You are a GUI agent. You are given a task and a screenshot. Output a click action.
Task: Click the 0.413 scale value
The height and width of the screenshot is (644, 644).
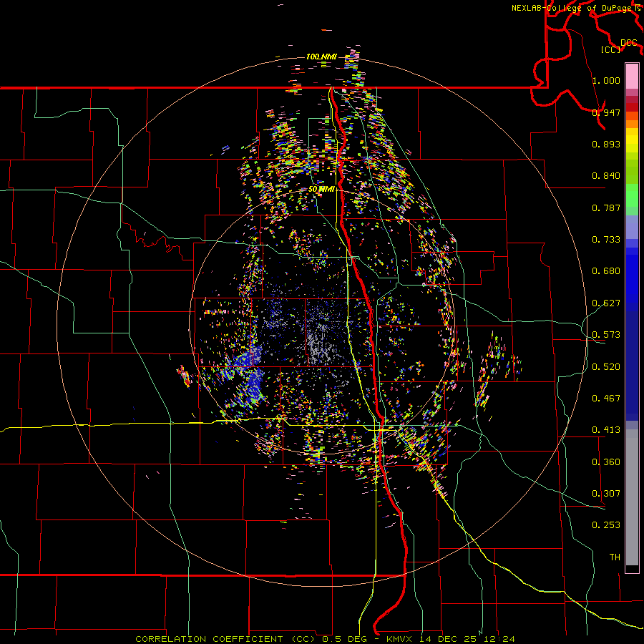[x=606, y=429]
